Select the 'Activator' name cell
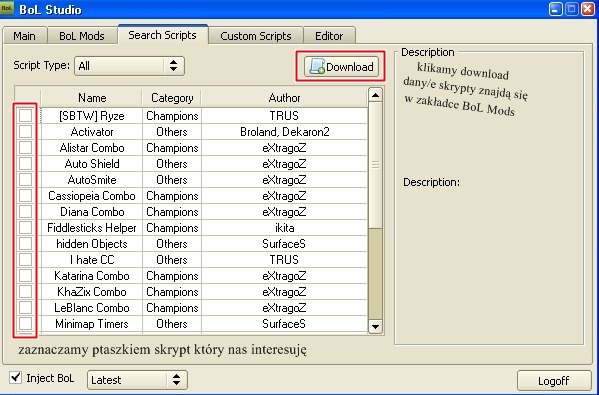The width and height of the screenshot is (599, 395). [92, 132]
